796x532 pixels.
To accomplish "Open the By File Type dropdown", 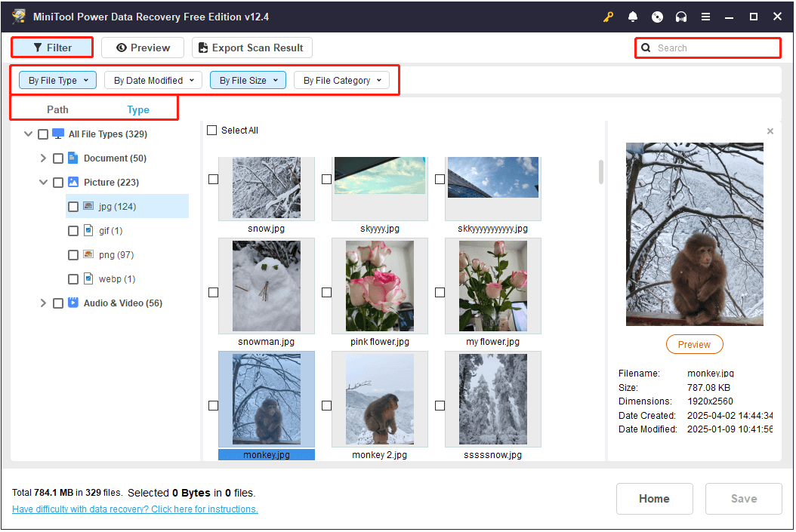I will coord(57,80).
